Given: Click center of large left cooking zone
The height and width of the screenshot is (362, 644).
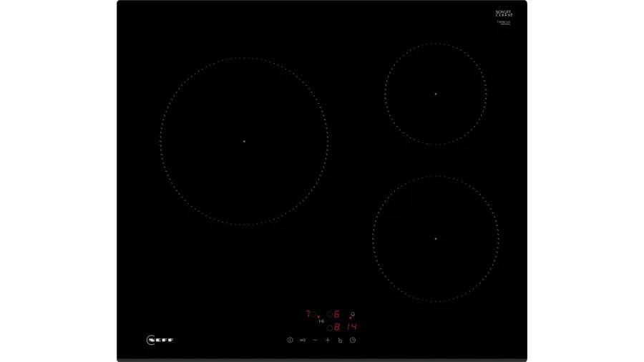Looking at the screenshot, I should pyautogui.click(x=244, y=142).
